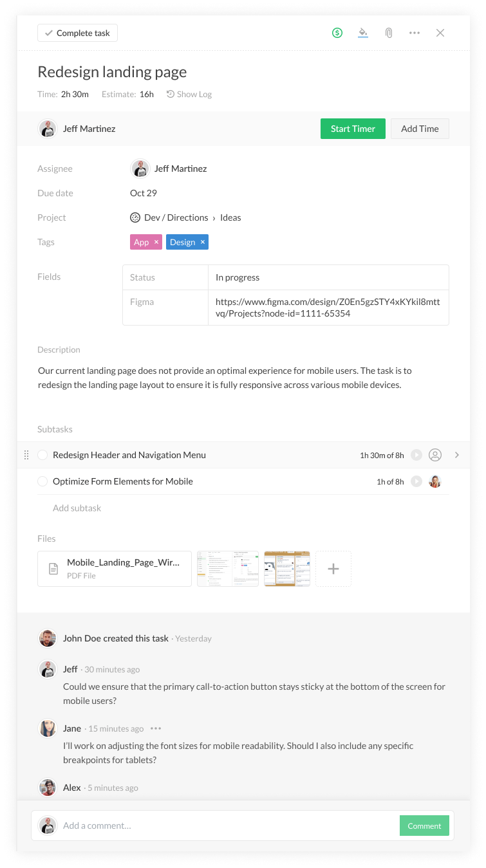Open the Oct 29 due date picker
This screenshot has height=868, width=486.
tap(144, 193)
